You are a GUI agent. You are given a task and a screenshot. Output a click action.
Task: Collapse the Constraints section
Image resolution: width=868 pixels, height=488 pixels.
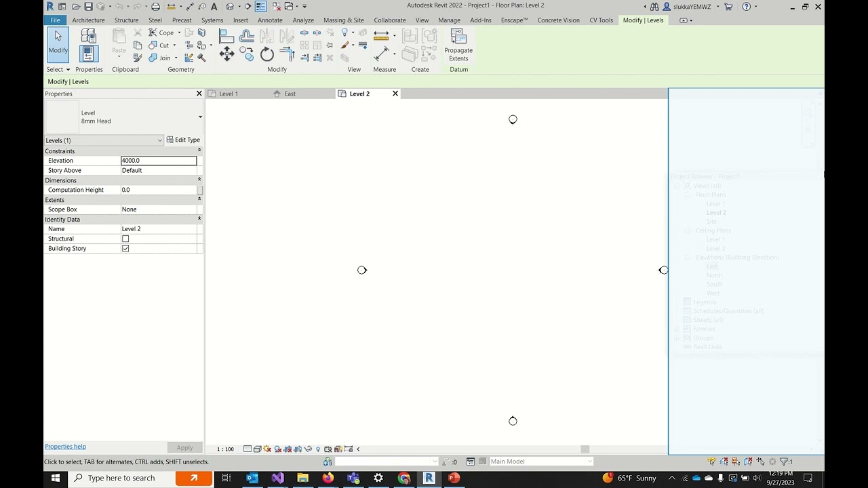tap(199, 150)
